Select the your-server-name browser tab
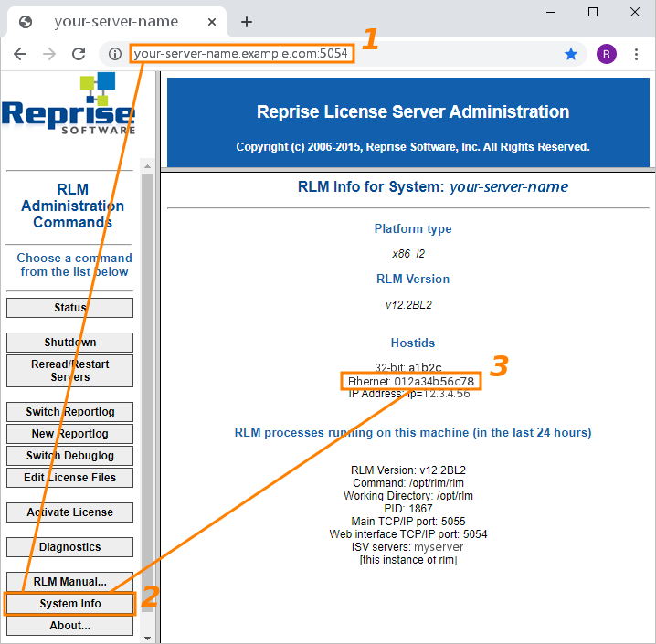 (115, 22)
